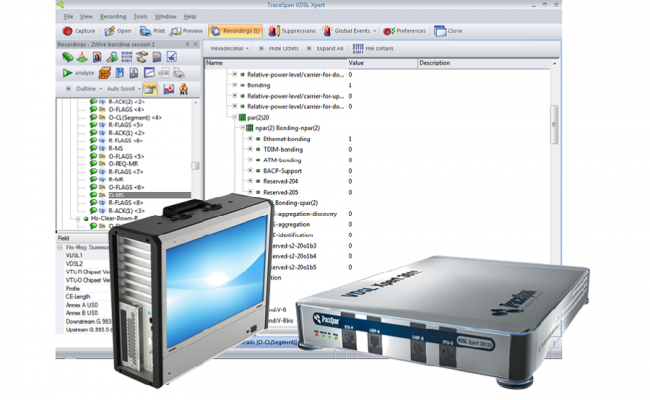The width and height of the screenshot is (650, 400).
Task: Start analysis with the green Analyze button
Action: tap(79, 73)
